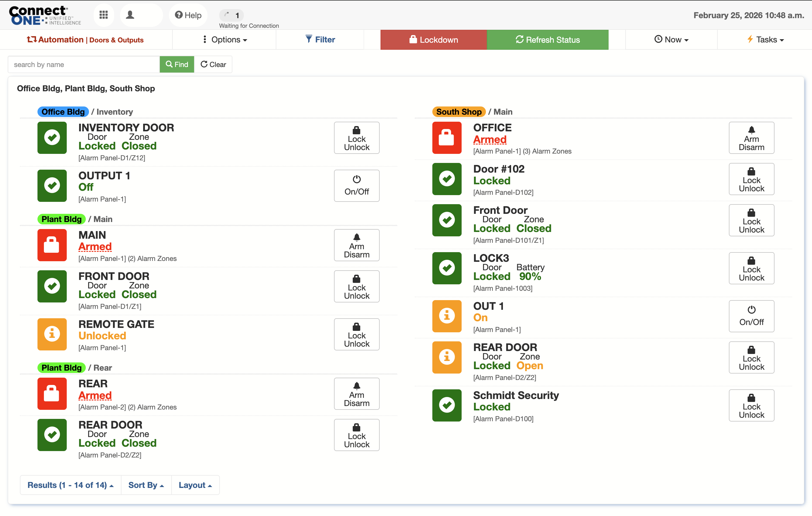Click the apps grid icon in the header
The width and height of the screenshot is (812, 516).
(x=104, y=15)
